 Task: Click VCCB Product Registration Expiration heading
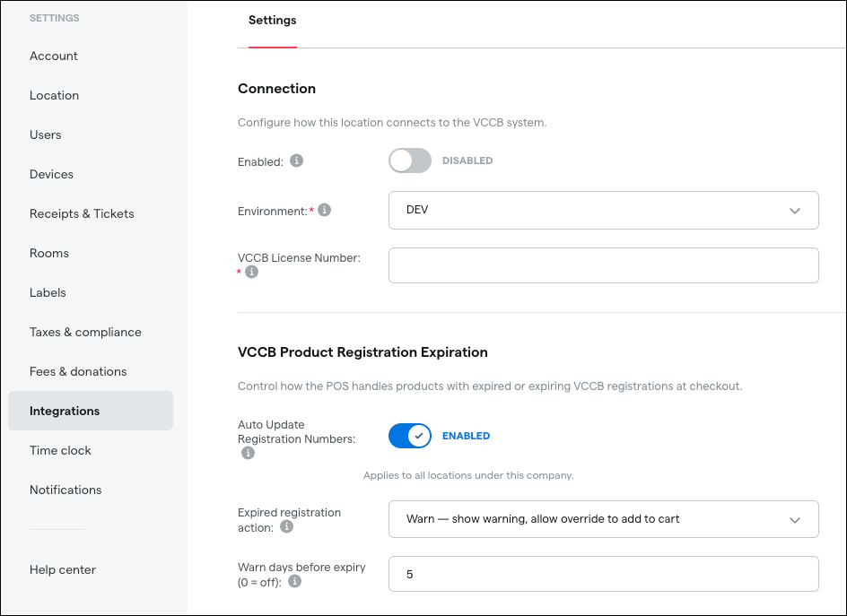[x=362, y=352]
